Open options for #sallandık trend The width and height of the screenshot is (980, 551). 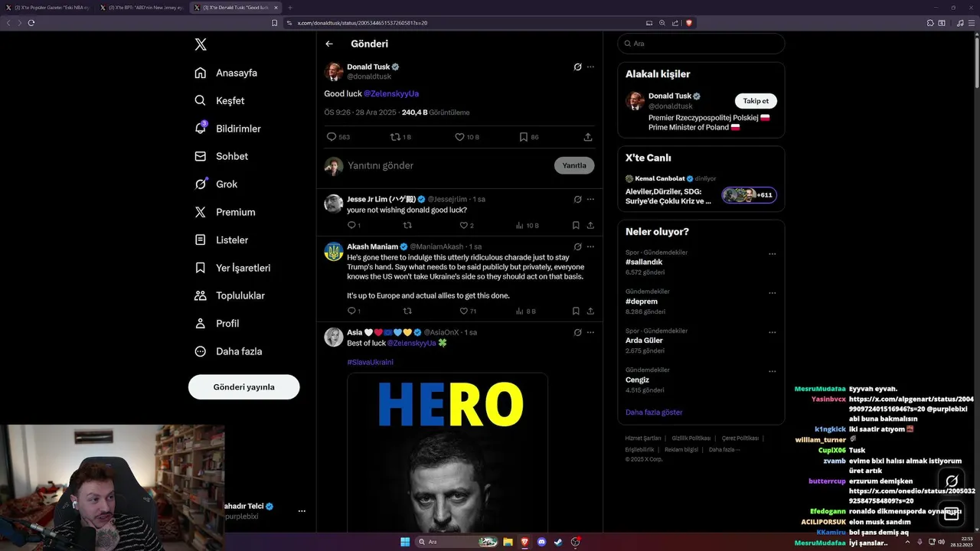click(772, 253)
